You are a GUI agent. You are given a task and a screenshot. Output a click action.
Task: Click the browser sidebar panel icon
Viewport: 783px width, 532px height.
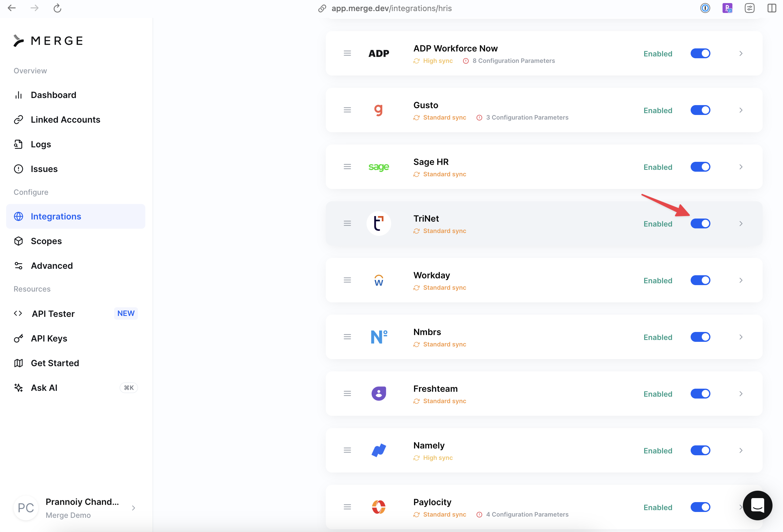tap(772, 8)
